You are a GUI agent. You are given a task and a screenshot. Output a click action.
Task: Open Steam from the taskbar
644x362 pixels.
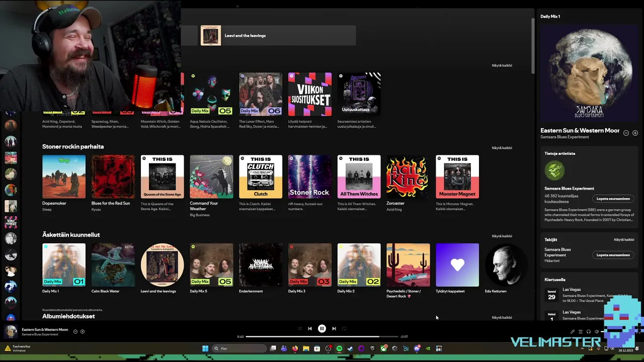pyautogui.click(x=350, y=348)
